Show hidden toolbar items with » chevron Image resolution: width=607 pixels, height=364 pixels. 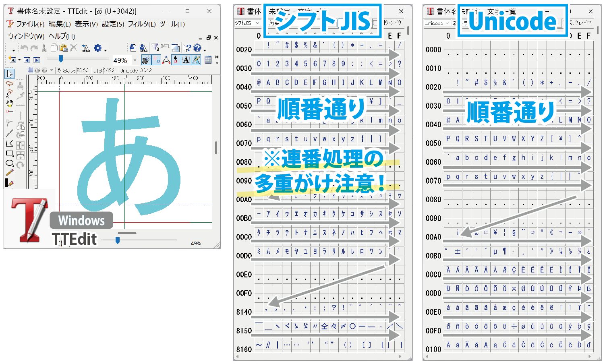click(217, 57)
